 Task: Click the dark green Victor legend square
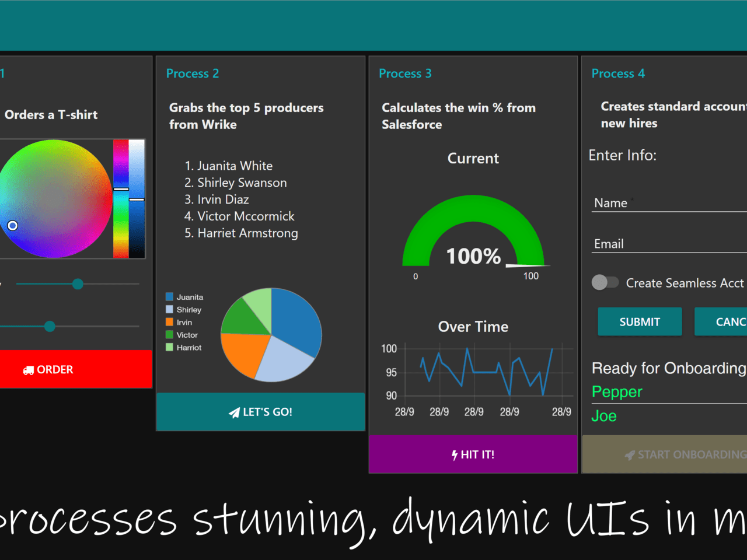tap(169, 335)
